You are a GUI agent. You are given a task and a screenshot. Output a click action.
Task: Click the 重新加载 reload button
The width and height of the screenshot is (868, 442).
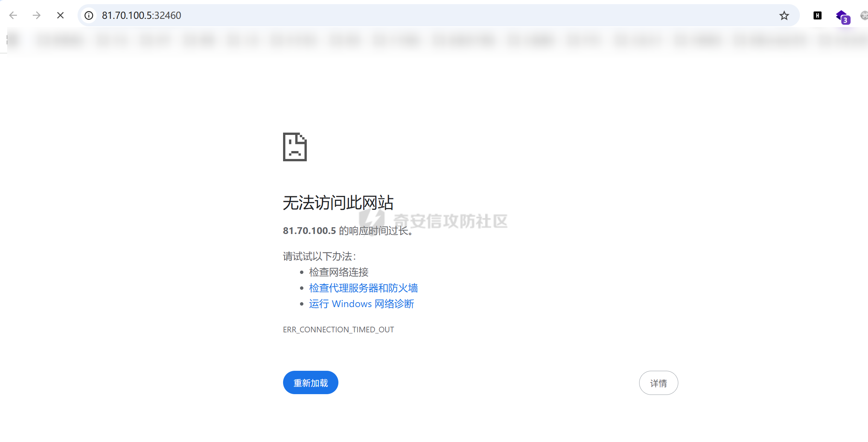pyautogui.click(x=311, y=383)
